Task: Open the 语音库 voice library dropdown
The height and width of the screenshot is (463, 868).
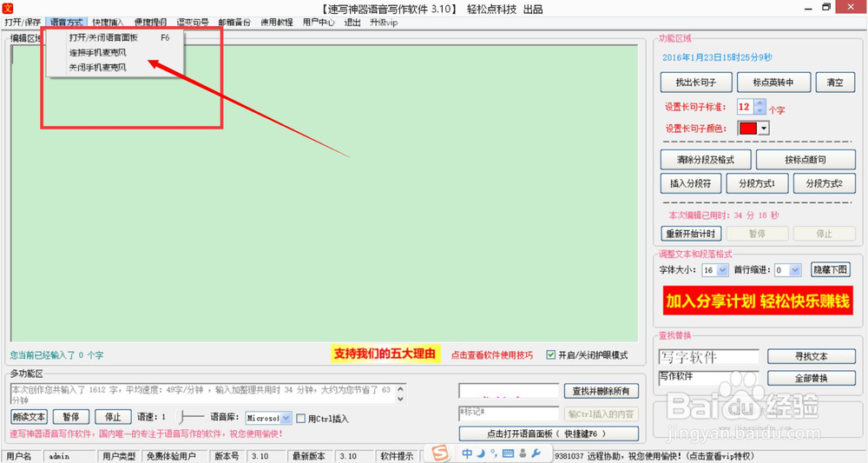Action: coord(286,418)
